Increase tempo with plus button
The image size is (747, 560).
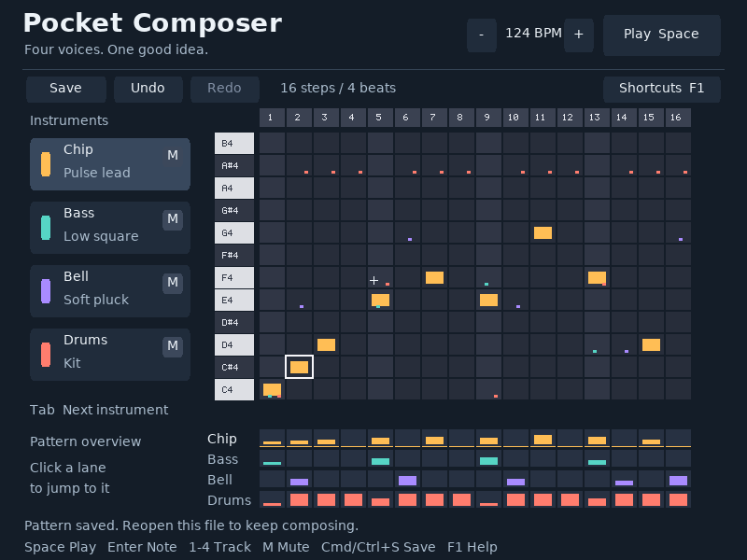pyautogui.click(x=578, y=35)
